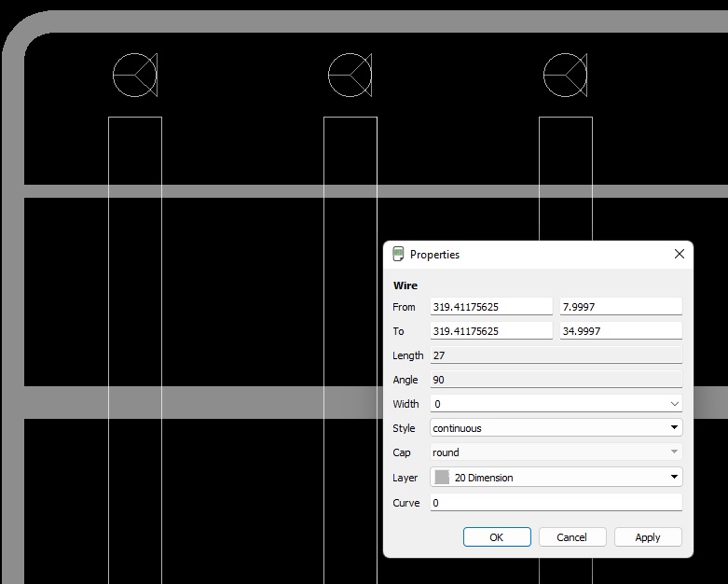Image resolution: width=728 pixels, height=584 pixels.
Task: Open the Width dropdown list
Action: 675,404
